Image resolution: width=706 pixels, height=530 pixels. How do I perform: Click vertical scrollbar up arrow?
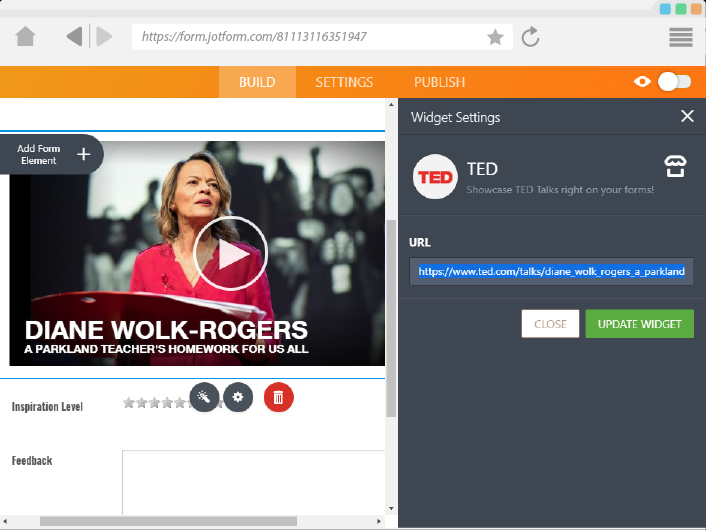(391, 104)
